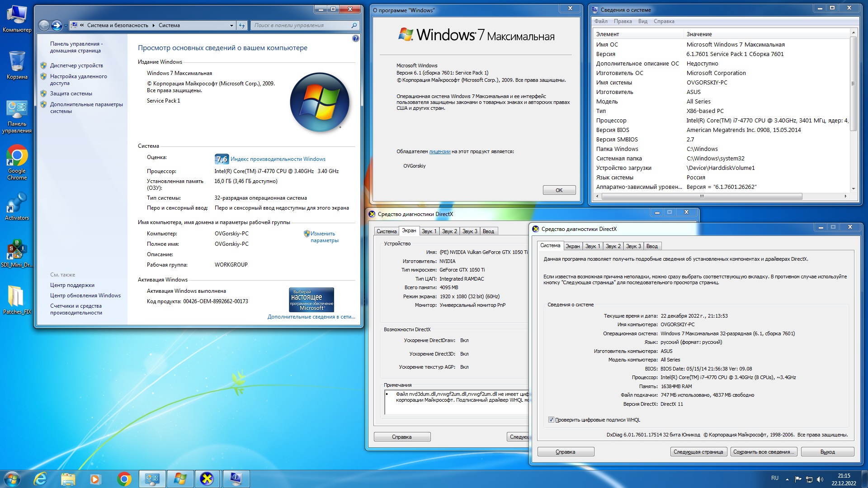Refresh the address bar in System window
Viewport: 868px width, 488px height.
(242, 25)
